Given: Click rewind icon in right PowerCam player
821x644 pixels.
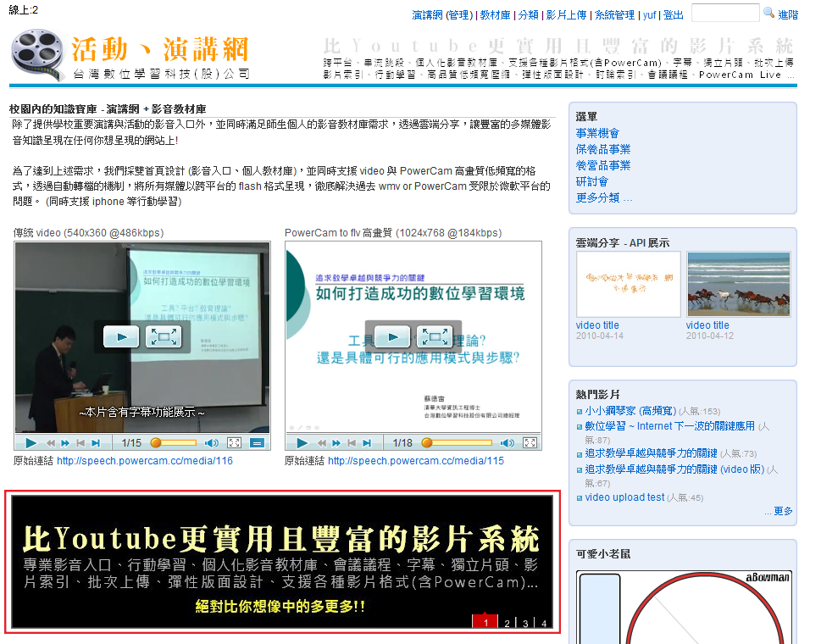Looking at the screenshot, I should [x=320, y=442].
